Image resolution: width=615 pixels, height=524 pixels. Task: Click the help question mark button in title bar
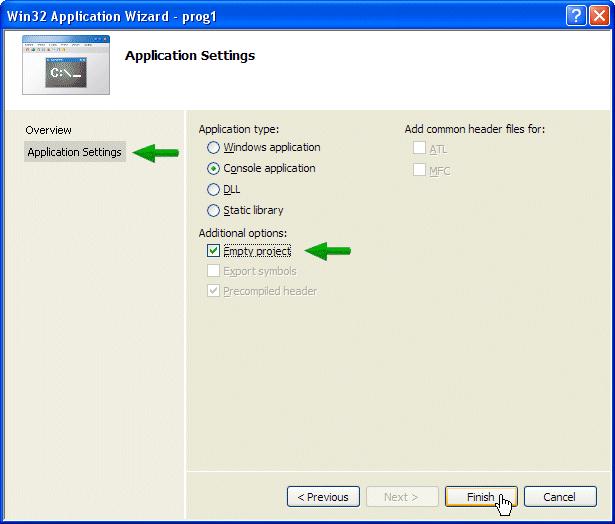tap(575, 15)
